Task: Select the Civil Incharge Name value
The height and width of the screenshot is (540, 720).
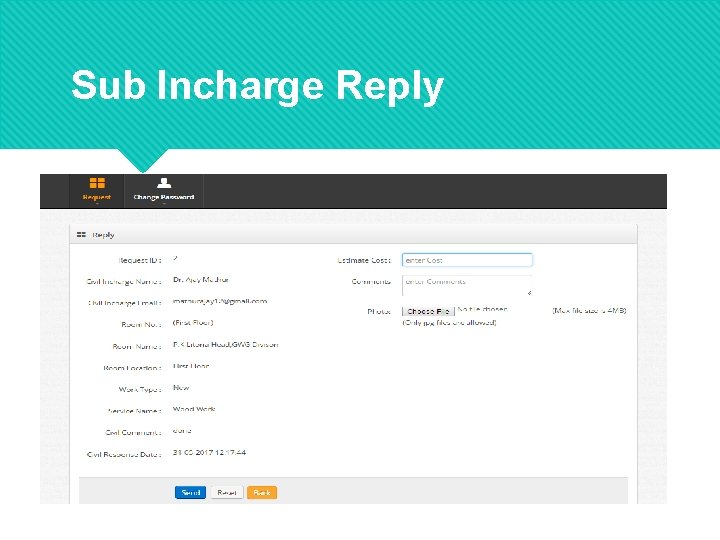Action: tap(201, 280)
